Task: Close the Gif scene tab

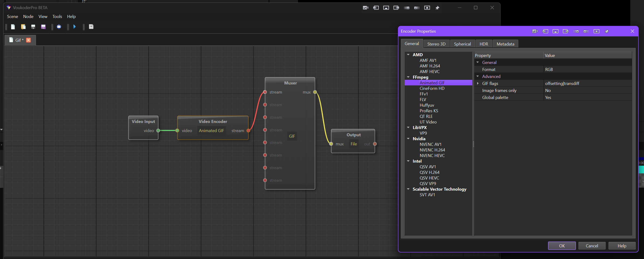Action: 28,40
